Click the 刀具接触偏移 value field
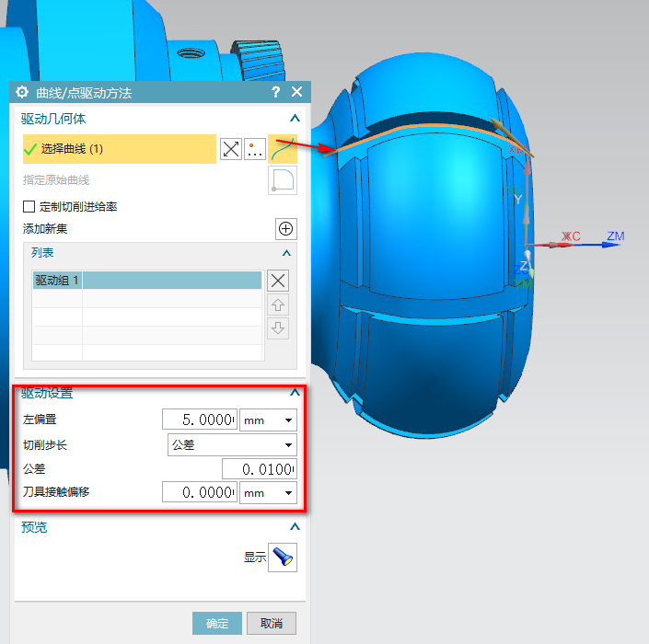This screenshot has width=649, height=644. coord(200,492)
